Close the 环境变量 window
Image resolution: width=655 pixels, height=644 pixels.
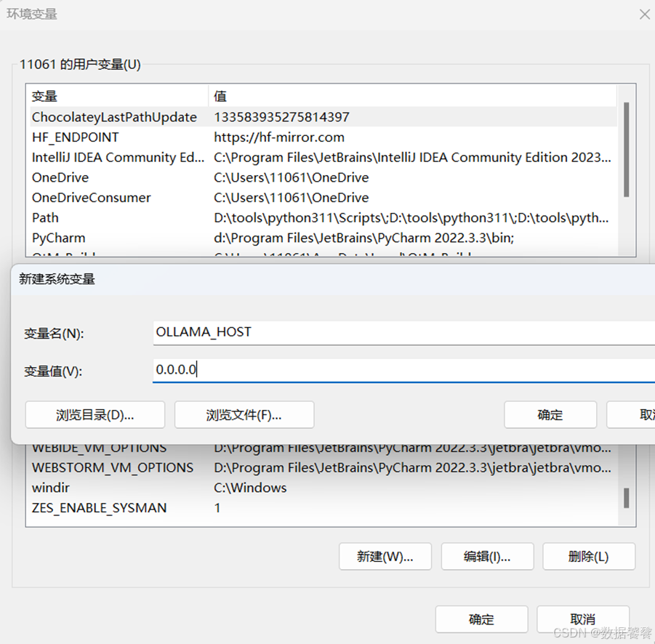pyautogui.click(x=645, y=15)
